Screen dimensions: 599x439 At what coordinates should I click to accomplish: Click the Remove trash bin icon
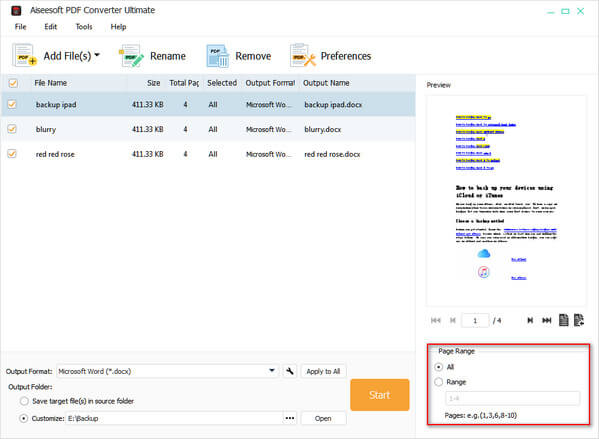pyautogui.click(x=217, y=56)
